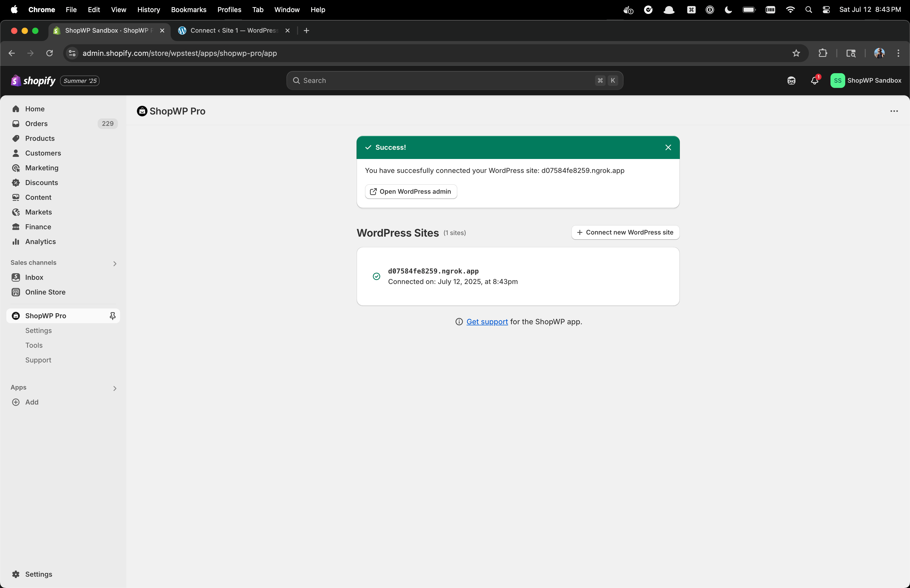Image resolution: width=910 pixels, height=588 pixels.
Task: Reload the current page
Action: (x=49, y=53)
